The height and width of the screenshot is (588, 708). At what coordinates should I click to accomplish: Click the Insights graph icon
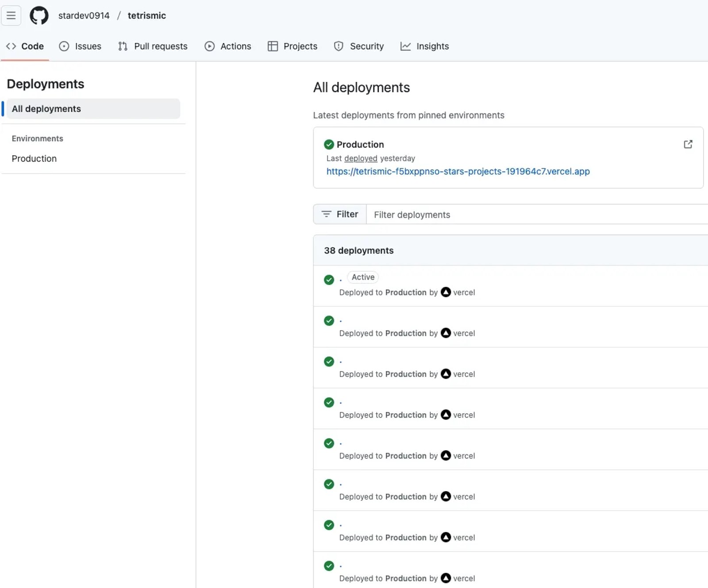click(405, 46)
